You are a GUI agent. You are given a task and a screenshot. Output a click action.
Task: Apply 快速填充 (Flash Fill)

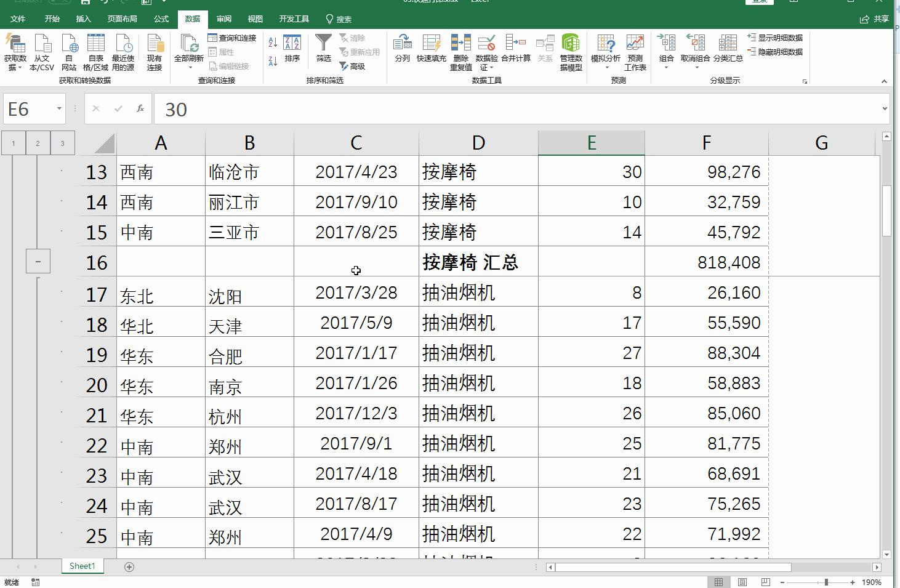(432, 52)
